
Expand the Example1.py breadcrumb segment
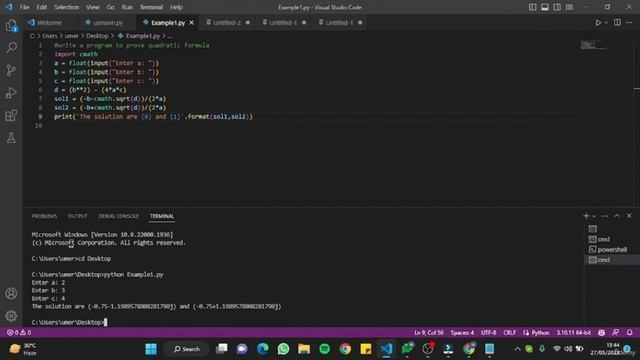pos(142,36)
